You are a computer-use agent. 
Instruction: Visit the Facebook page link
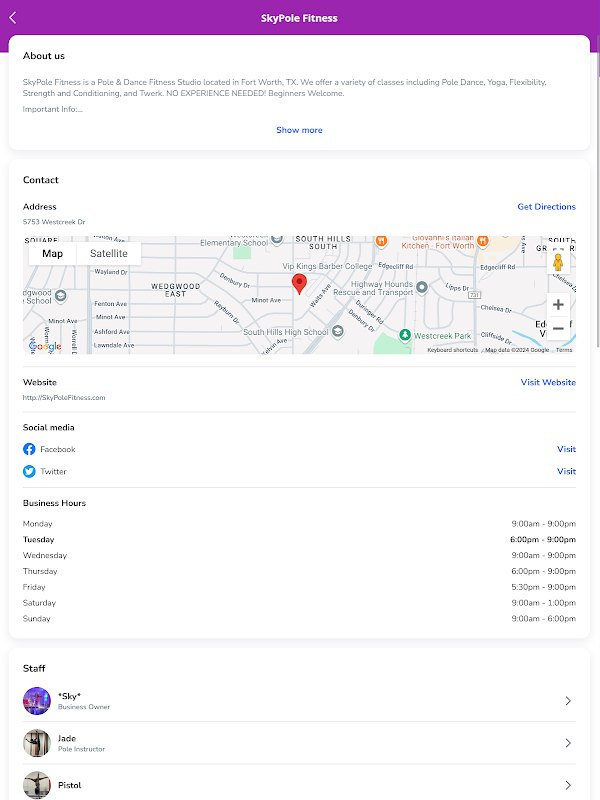566,449
